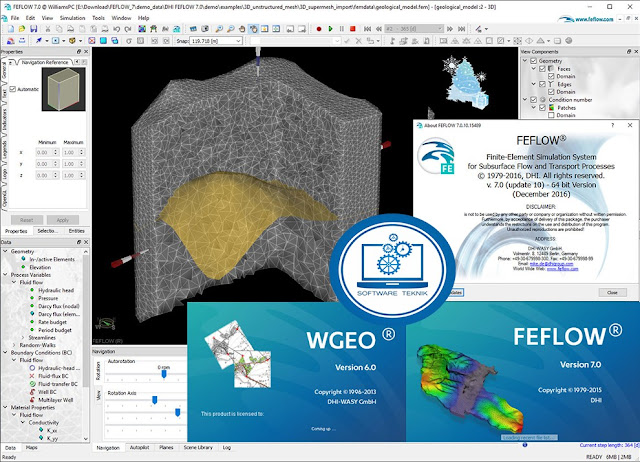Viewport: 640px width, 462px height.
Task: Expand the Streamlines tree node
Action: pos(23,338)
